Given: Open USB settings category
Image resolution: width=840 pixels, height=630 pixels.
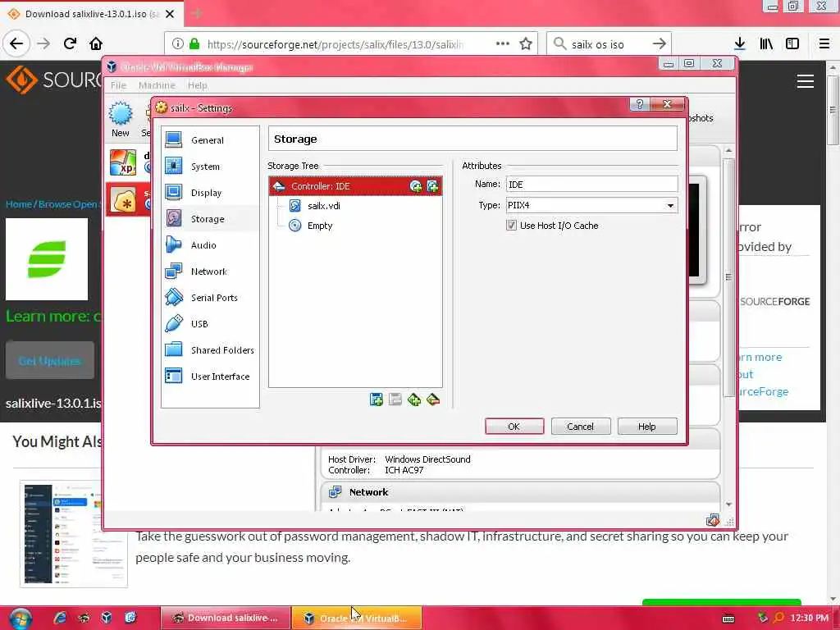Looking at the screenshot, I should pyautogui.click(x=210, y=323).
